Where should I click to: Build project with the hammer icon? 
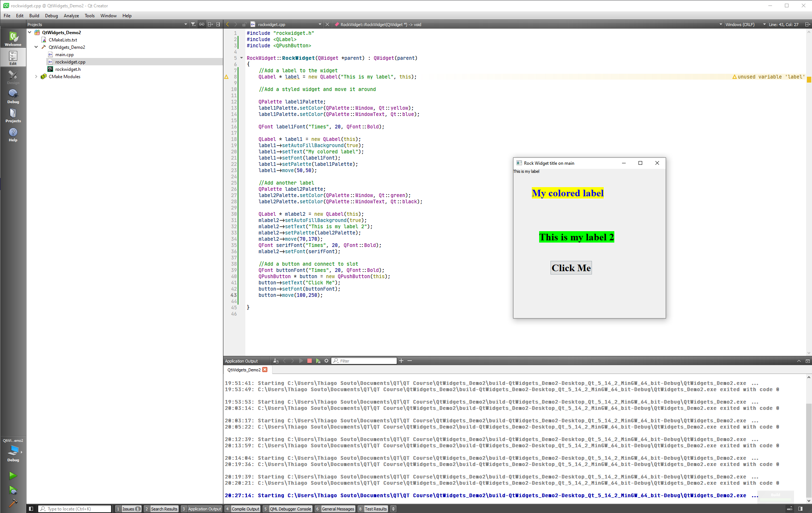pyautogui.click(x=13, y=503)
